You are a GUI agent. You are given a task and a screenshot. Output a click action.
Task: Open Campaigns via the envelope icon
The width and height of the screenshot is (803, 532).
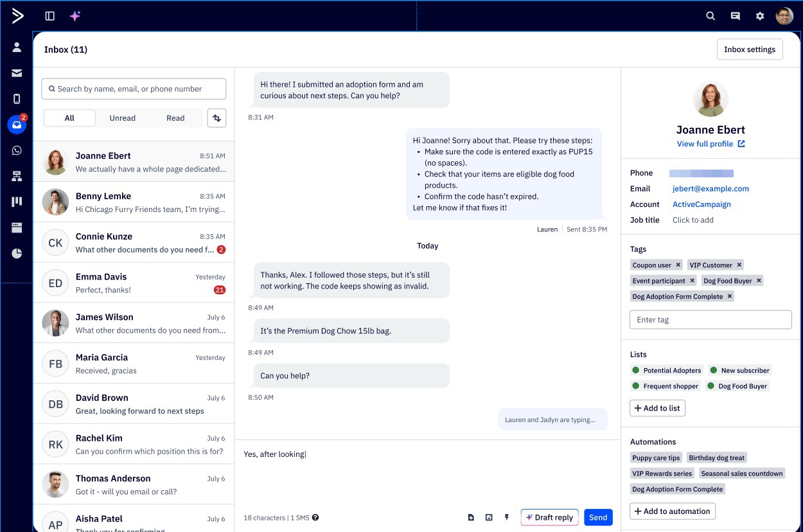pos(17,73)
